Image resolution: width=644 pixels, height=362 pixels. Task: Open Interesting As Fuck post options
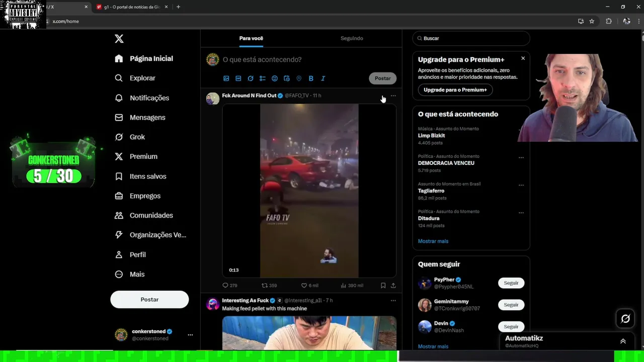coord(393,301)
